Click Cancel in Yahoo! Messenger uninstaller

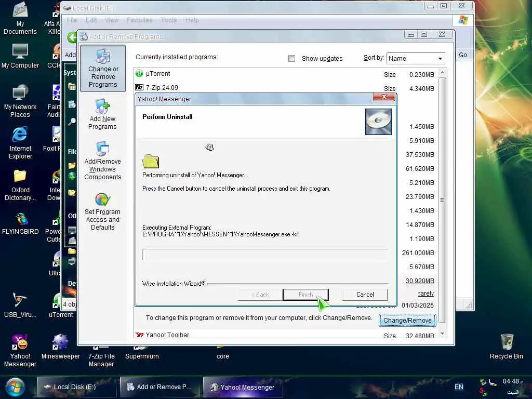365,295
